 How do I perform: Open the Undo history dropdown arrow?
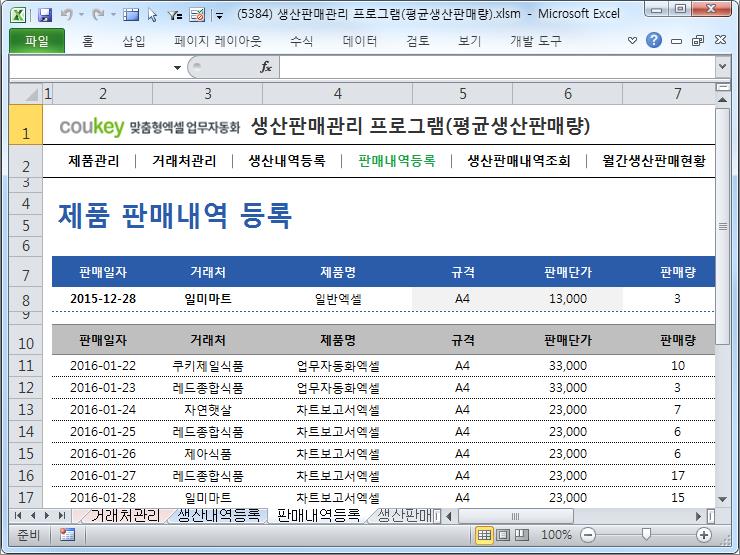[x=81, y=15]
